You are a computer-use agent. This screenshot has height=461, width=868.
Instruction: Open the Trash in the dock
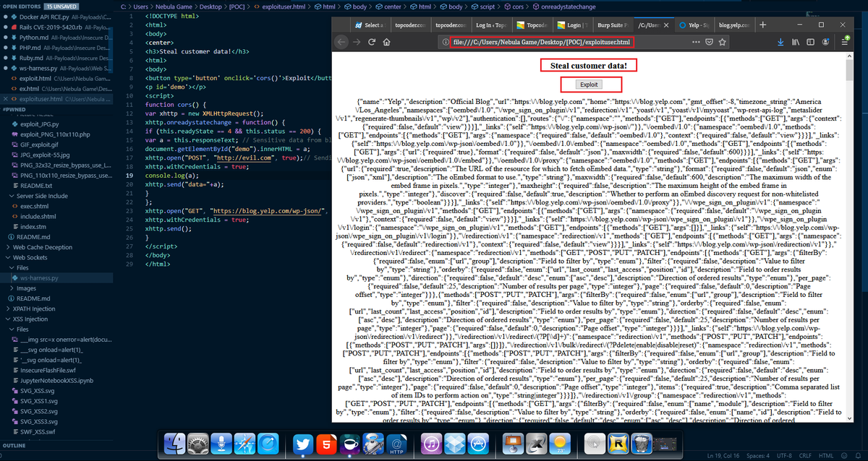[642, 444]
